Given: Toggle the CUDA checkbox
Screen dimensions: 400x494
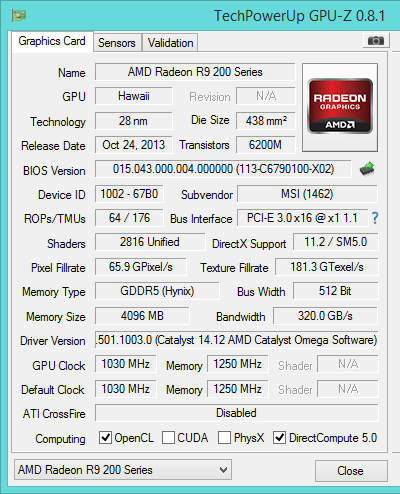Looking at the screenshot, I should [x=168, y=438].
